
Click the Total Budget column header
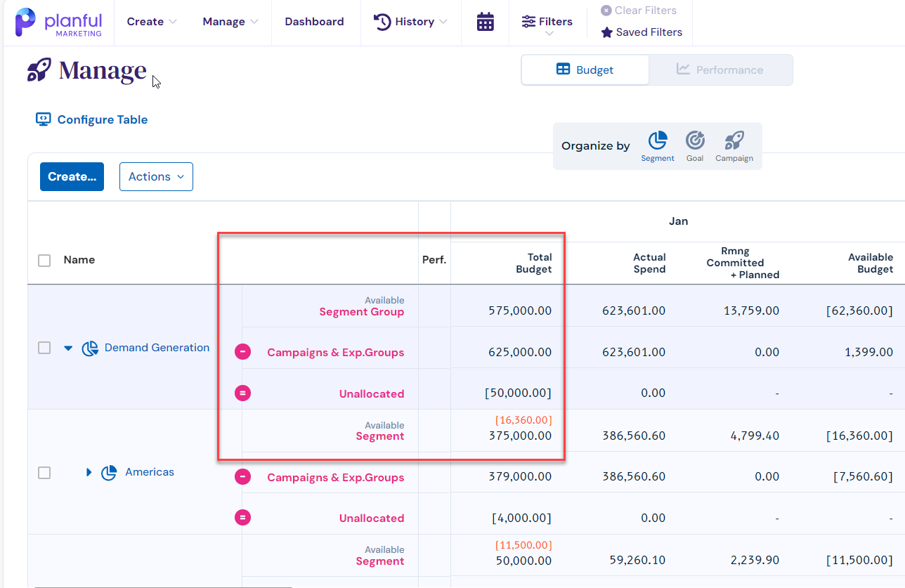[534, 263]
